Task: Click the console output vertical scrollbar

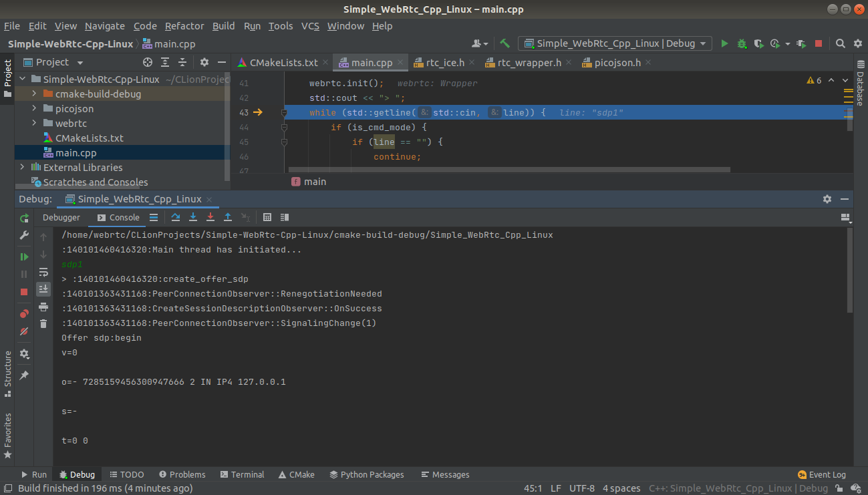Action: (x=850, y=271)
